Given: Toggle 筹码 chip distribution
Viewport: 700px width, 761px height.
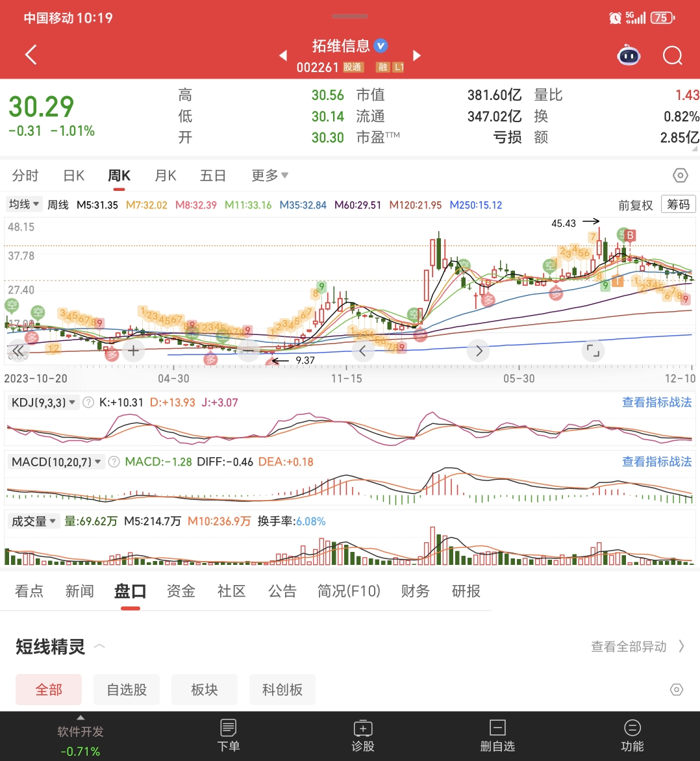Looking at the screenshot, I should (x=678, y=205).
